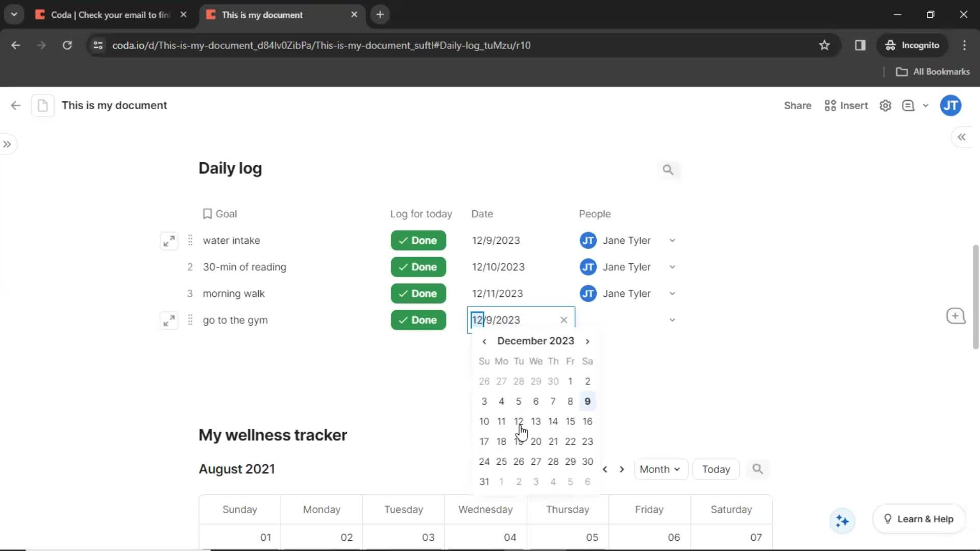Click Jane Tyler in 30-min of reading row
The width and height of the screenshot is (980, 551).
[615, 267]
